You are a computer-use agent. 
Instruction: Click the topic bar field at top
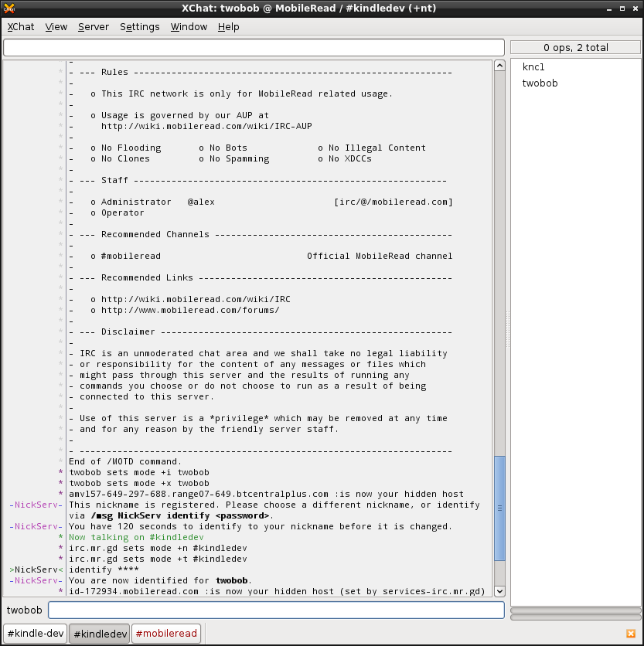pos(254,47)
